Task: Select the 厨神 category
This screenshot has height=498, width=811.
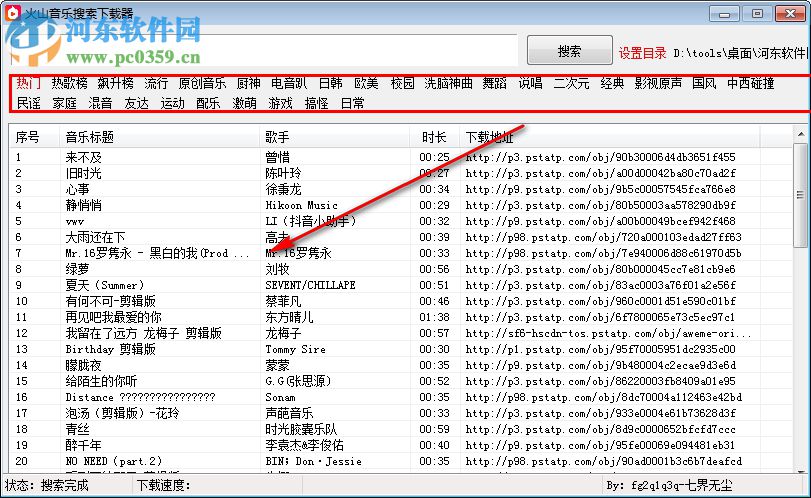Action: (248, 83)
